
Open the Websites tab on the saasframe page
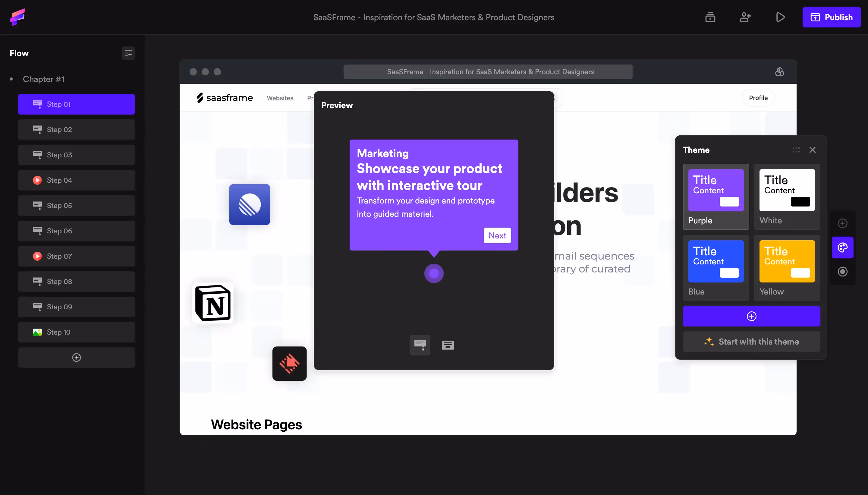click(x=280, y=98)
